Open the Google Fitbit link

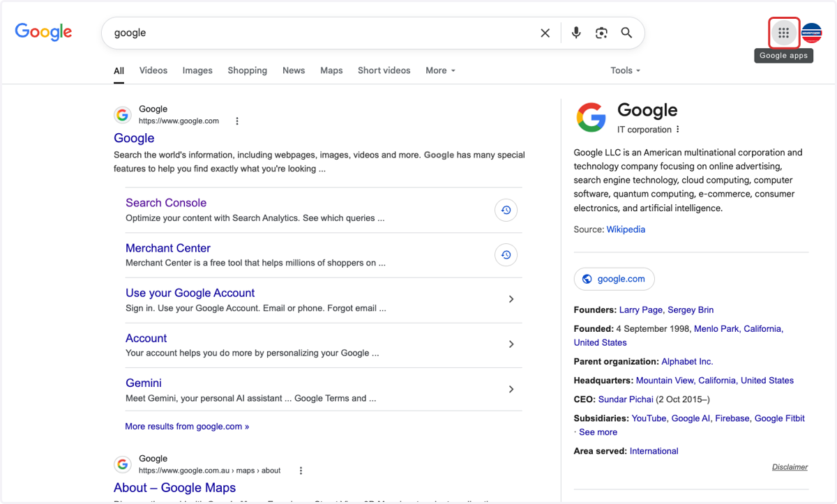click(780, 418)
